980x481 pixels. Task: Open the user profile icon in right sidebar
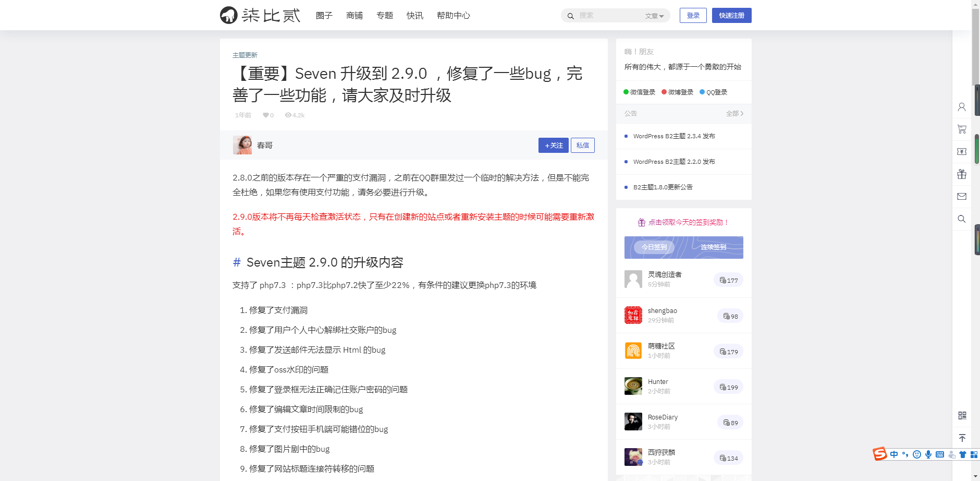point(962,107)
